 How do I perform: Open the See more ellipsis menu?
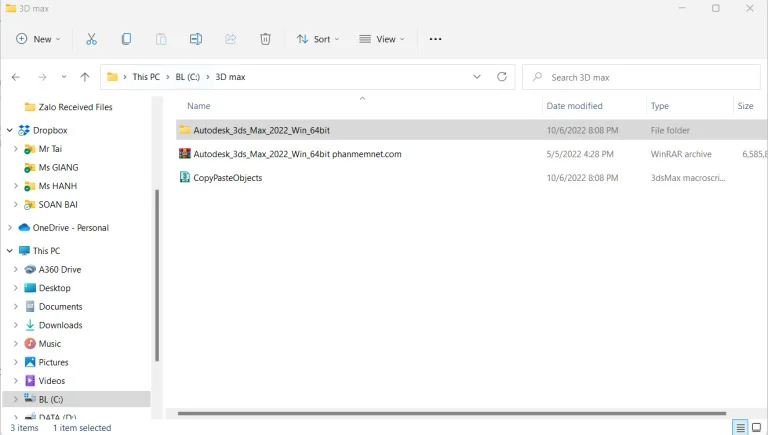click(435, 39)
